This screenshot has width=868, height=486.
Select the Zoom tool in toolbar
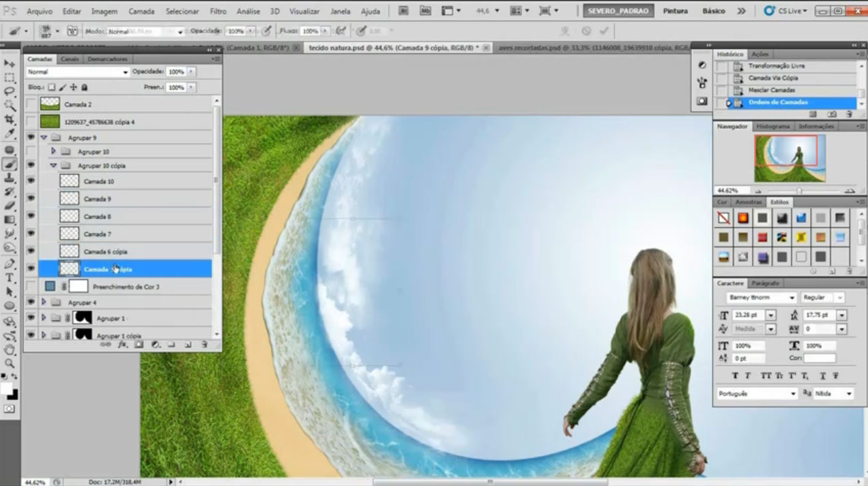pyautogui.click(x=10, y=364)
